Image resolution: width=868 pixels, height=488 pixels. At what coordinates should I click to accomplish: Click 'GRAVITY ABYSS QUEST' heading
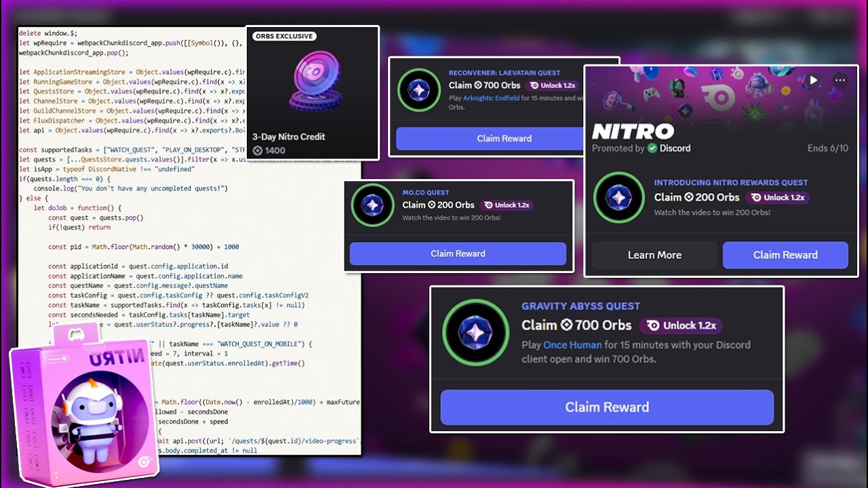(580, 306)
